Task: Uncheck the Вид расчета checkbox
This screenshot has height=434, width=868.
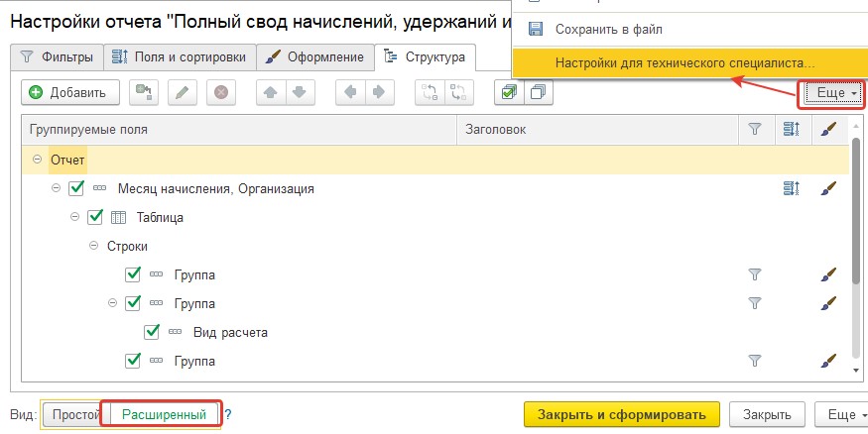Action: [x=151, y=332]
